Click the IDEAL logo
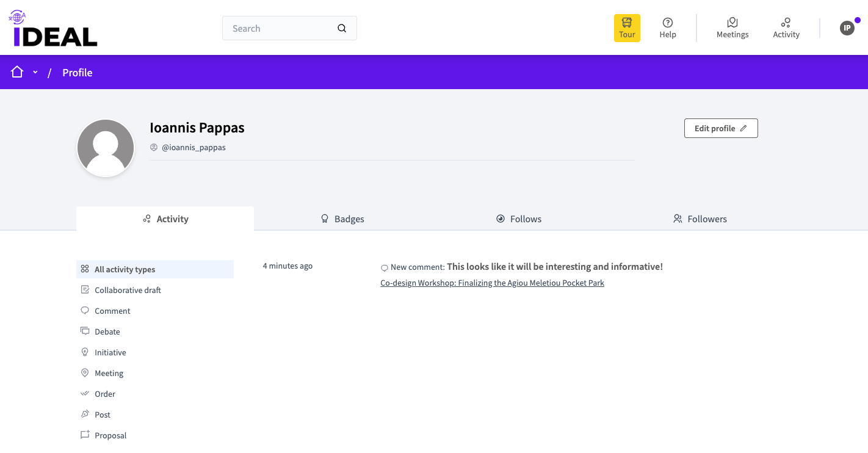The width and height of the screenshot is (868, 453). [55, 29]
